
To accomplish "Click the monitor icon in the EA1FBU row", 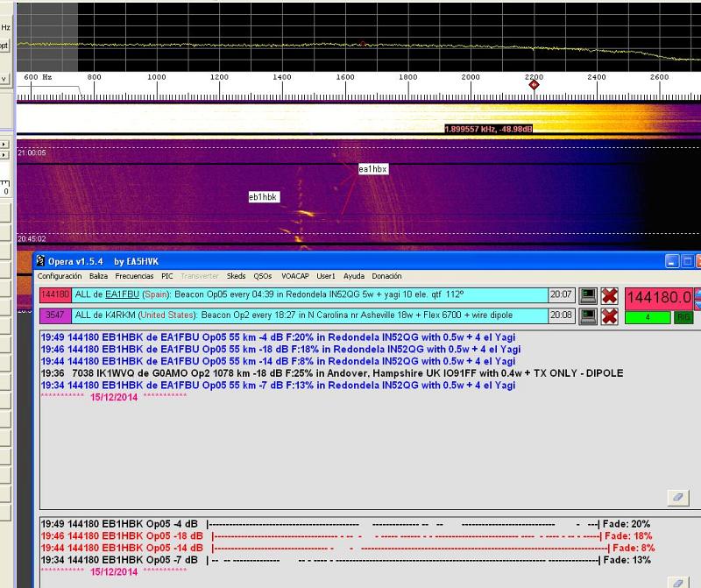I will pos(589,296).
